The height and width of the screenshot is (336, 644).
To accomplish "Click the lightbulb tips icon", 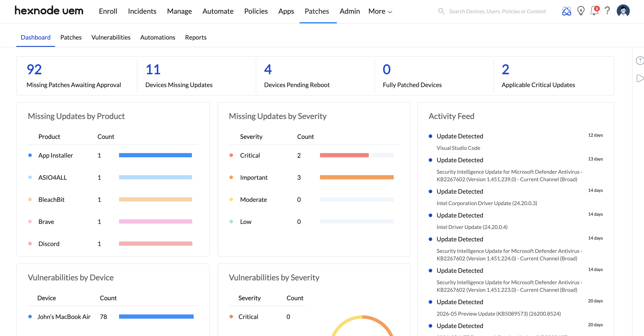I will (x=581, y=11).
